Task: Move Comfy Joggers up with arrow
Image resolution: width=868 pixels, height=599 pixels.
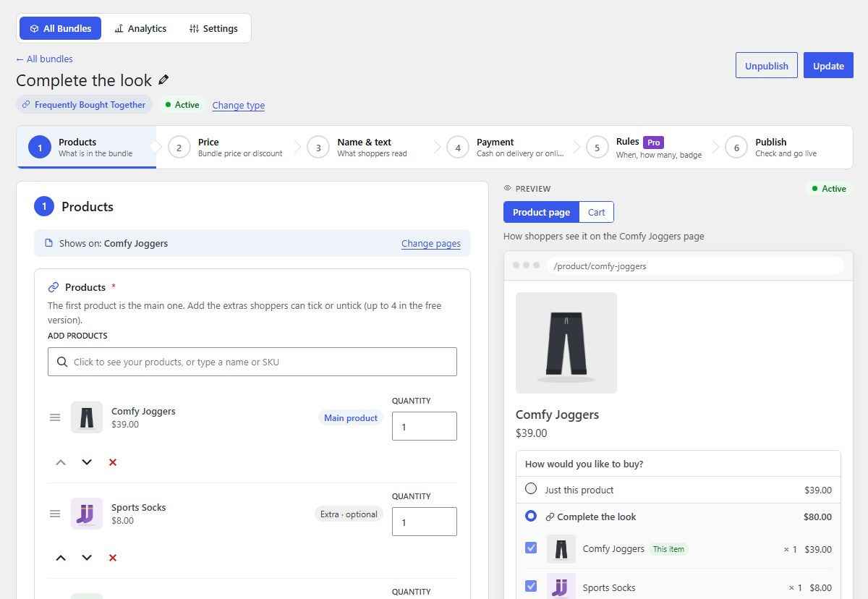Action: [61, 462]
